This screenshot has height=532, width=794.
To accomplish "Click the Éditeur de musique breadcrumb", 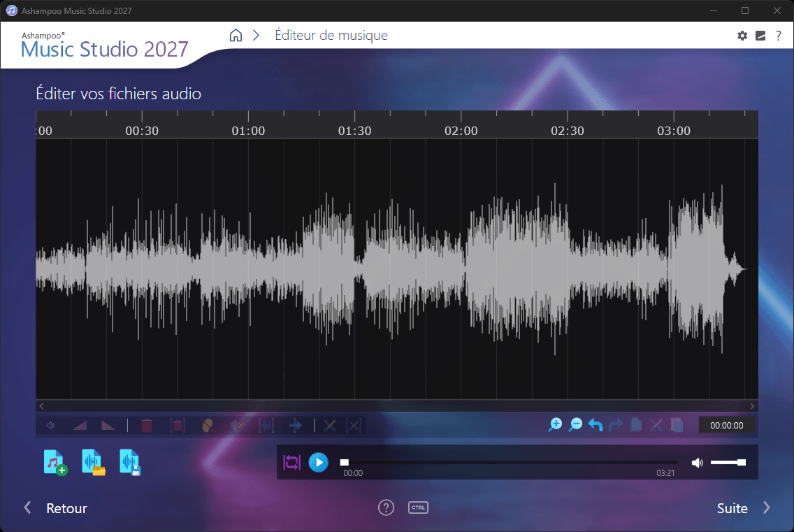I will coord(331,35).
